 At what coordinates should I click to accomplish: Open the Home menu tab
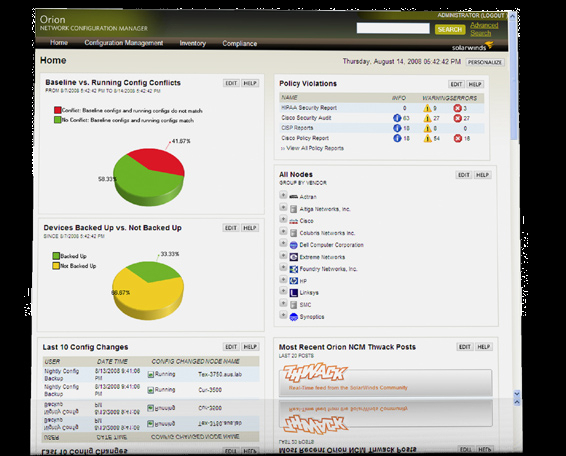click(59, 43)
